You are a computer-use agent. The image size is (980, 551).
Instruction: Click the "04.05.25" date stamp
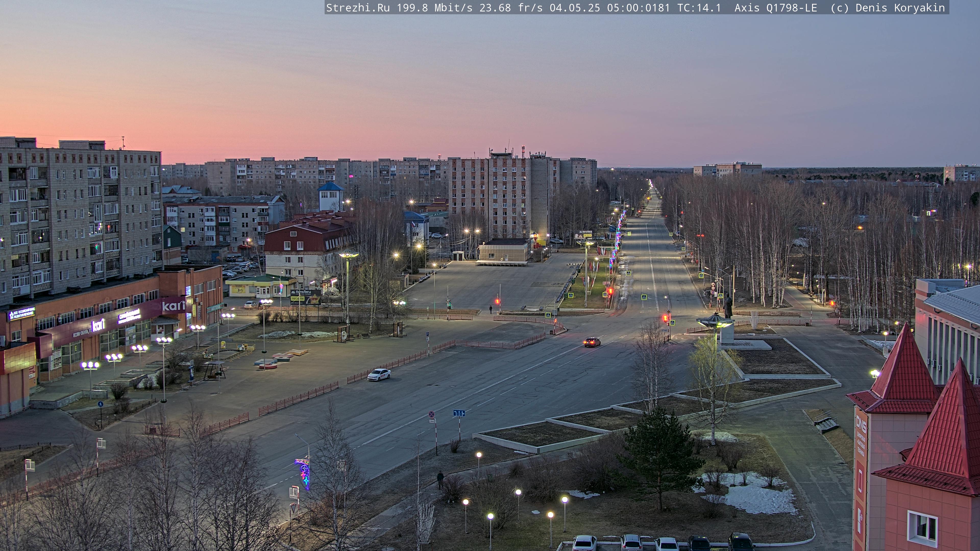point(575,8)
